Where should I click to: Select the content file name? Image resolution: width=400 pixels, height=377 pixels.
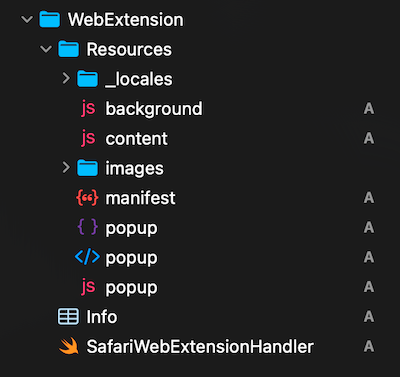[136, 139]
